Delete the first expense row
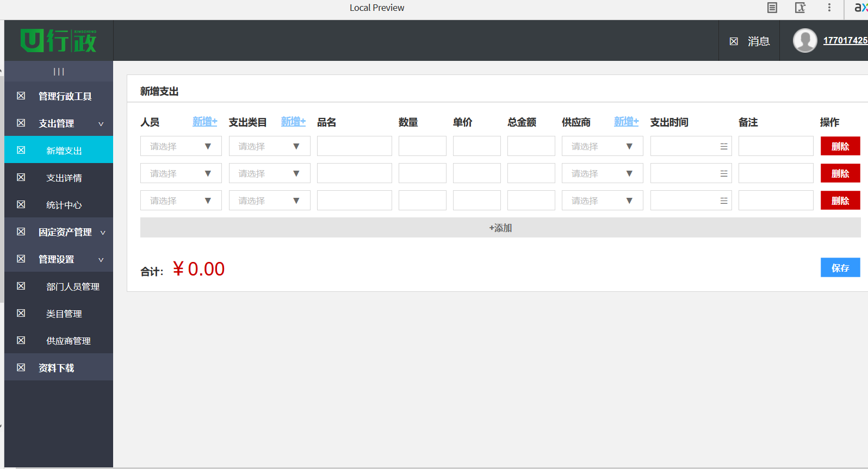The height and width of the screenshot is (469, 868). click(840, 146)
